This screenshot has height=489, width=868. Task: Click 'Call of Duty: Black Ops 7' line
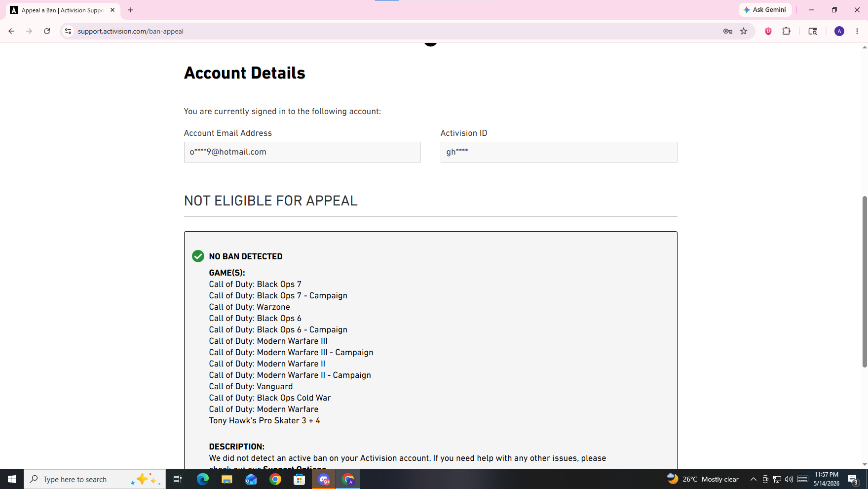[255, 284]
